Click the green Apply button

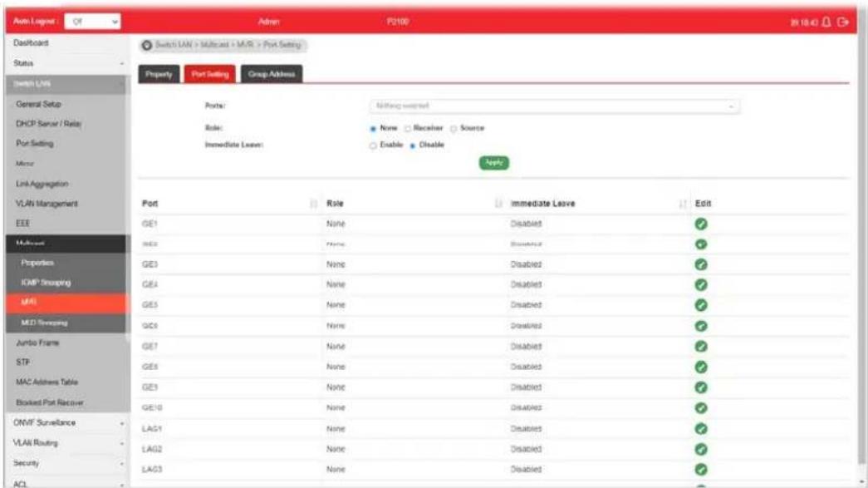(493, 163)
